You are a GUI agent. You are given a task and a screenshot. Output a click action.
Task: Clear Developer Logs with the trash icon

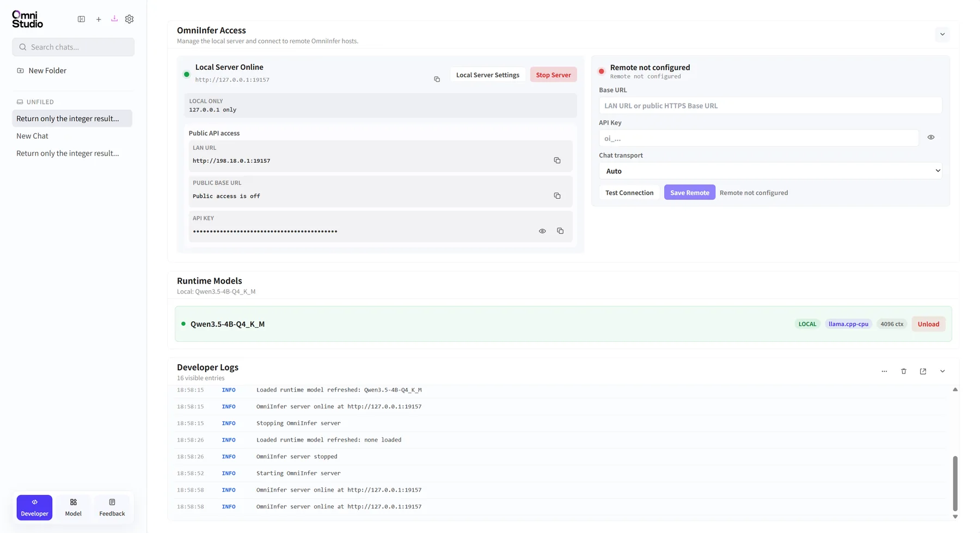point(904,371)
